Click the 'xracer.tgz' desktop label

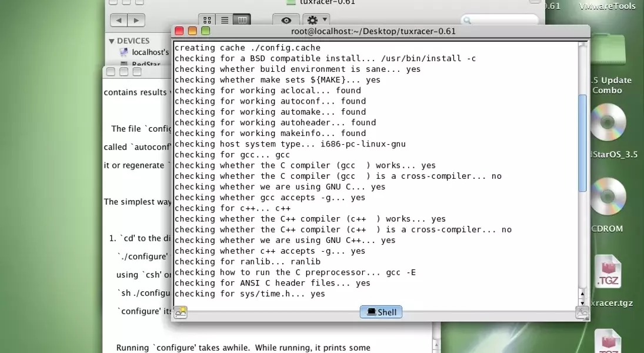(x=612, y=303)
